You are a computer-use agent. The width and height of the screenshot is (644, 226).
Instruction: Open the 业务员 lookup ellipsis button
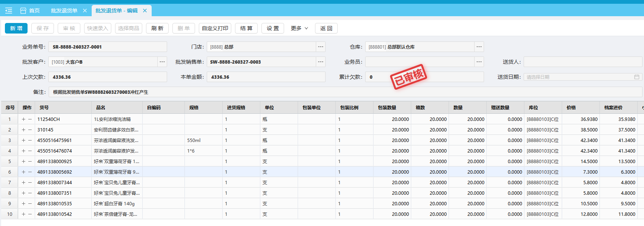(479, 62)
